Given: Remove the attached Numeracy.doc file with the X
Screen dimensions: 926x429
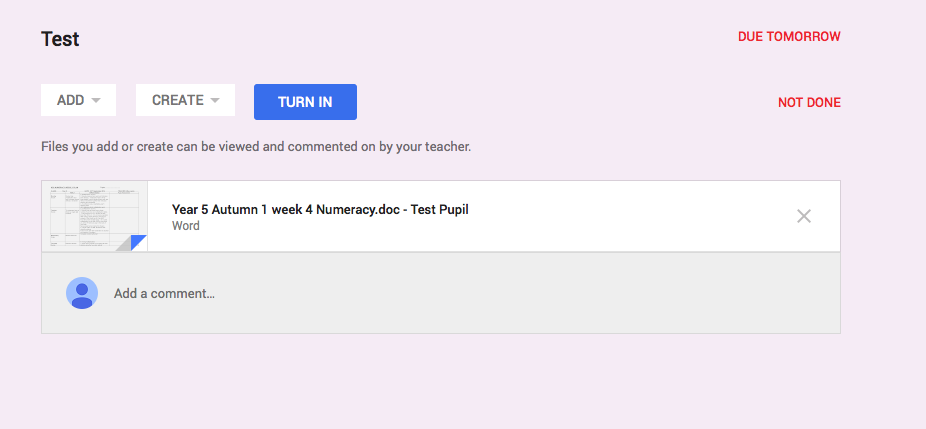Looking at the screenshot, I should [x=803, y=216].
